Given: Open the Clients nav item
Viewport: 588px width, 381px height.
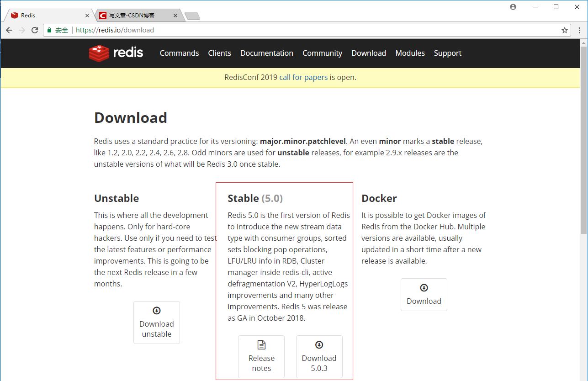Looking at the screenshot, I should point(220,53).
